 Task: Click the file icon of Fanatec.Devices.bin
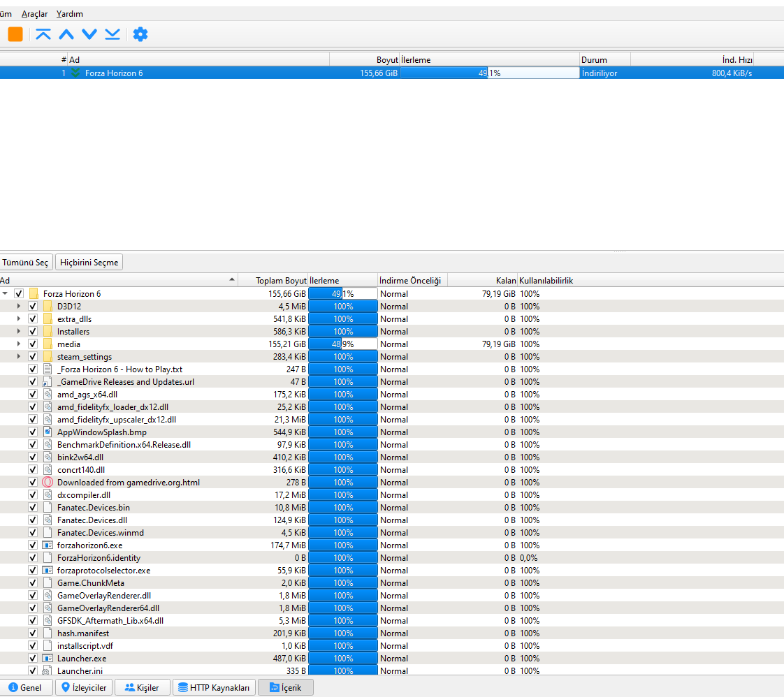[48, 507]
